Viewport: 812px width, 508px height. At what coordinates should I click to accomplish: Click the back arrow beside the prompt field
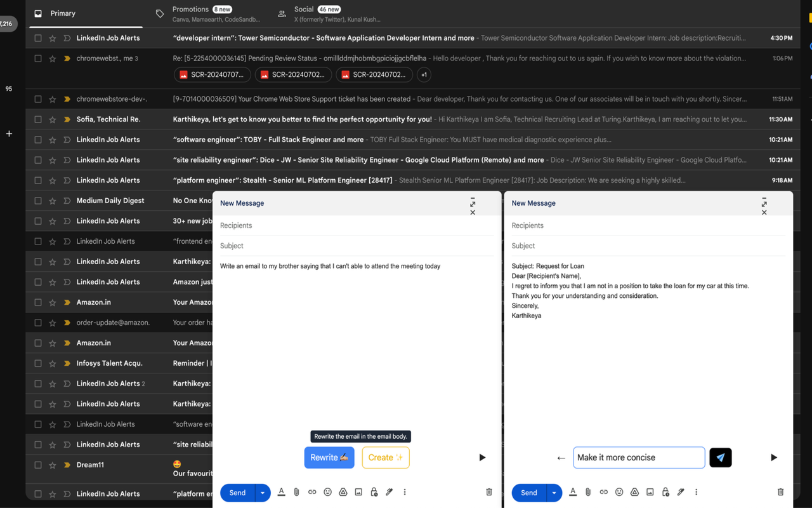click(x=561, y=458)
